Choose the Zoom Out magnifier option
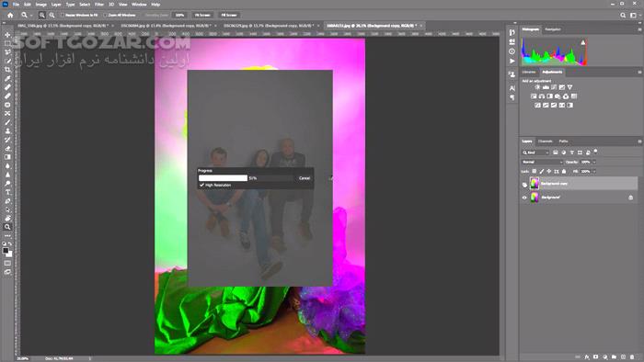Screen dimensions: 644x362 click(x=52, y=16)
